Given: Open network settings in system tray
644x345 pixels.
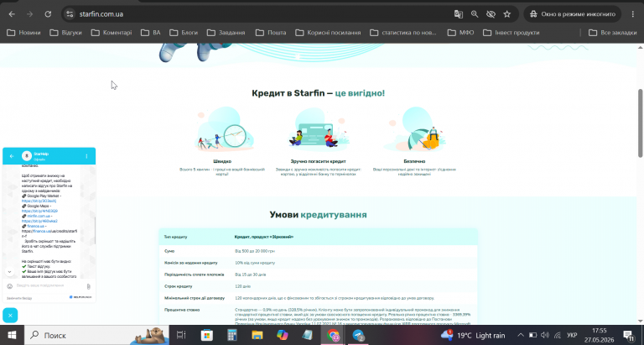Looking at the screenshot, I should (558, 335).
